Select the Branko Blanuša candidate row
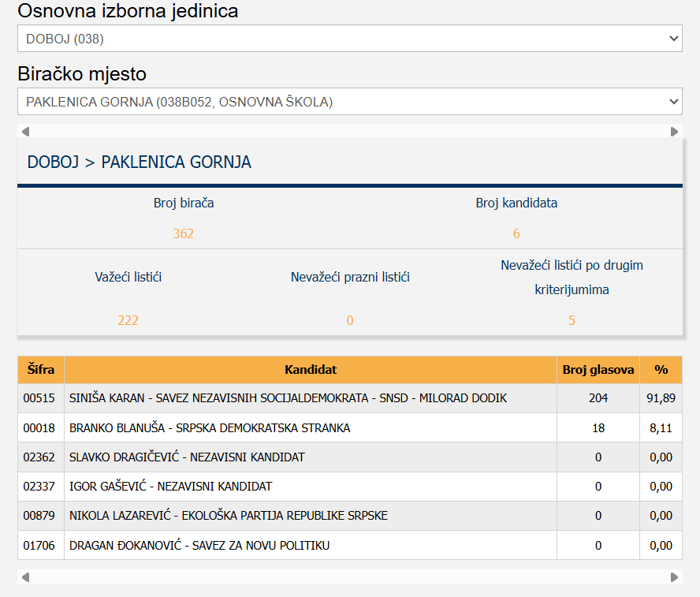 pos(210,428)
